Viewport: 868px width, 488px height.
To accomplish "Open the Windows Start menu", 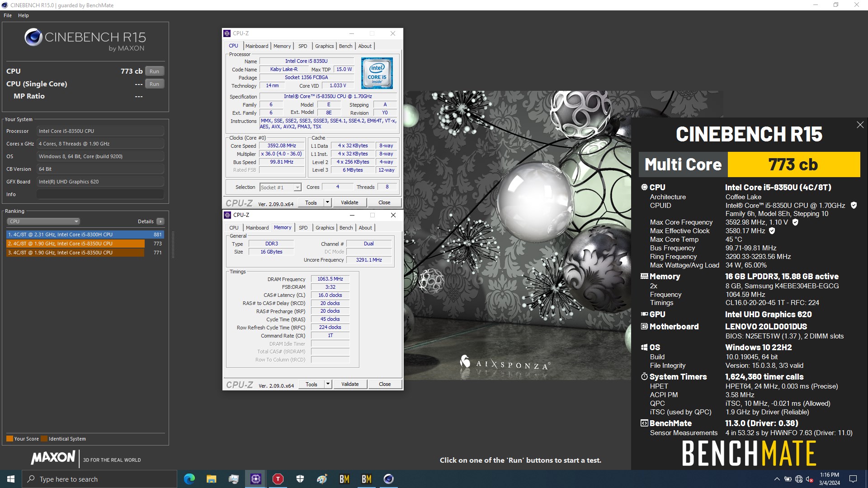I will coord(11,479).
